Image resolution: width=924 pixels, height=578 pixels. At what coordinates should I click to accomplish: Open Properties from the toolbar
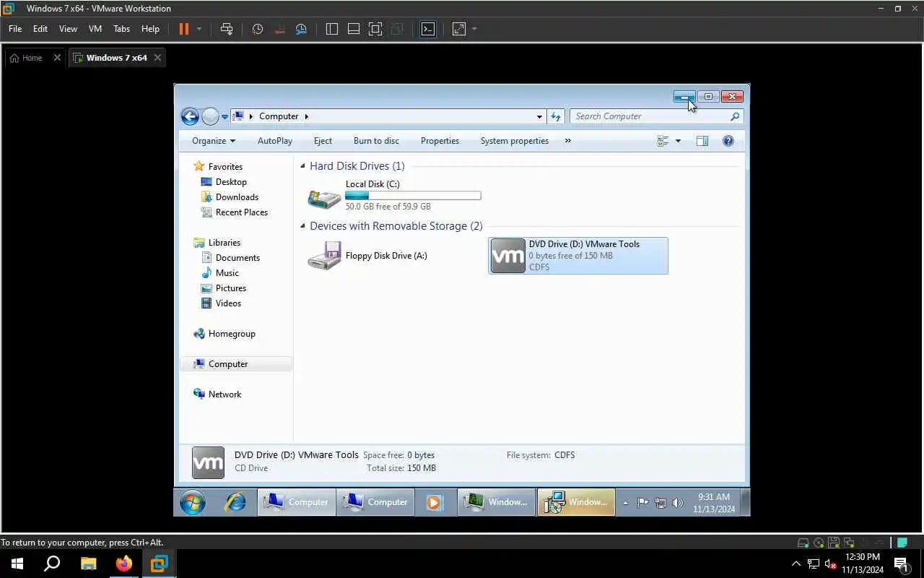tap(440, 141)
